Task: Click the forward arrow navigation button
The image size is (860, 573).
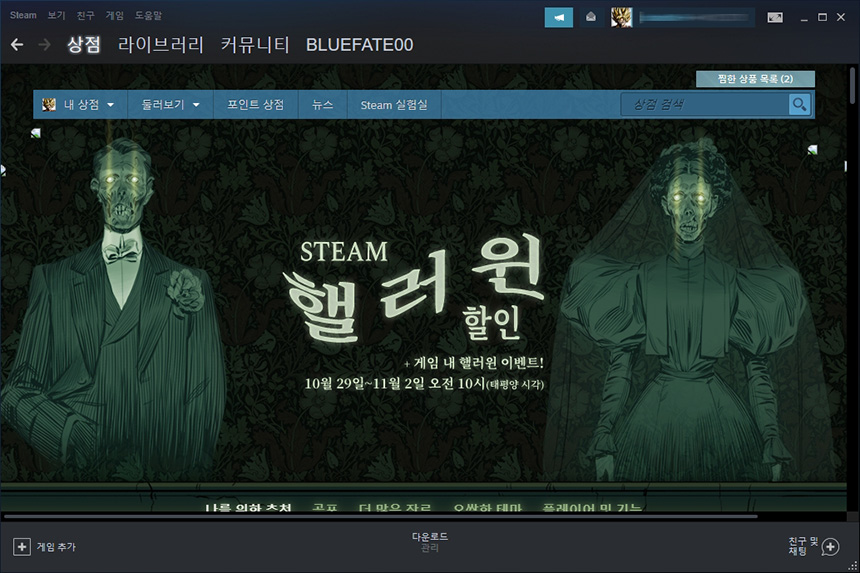Action: (x=44, y=45)
